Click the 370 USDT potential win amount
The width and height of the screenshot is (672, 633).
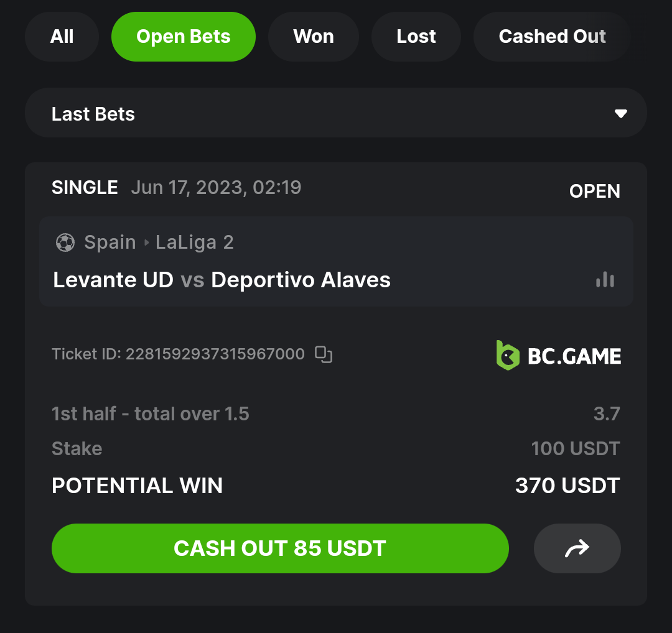(x=567, y=486)
